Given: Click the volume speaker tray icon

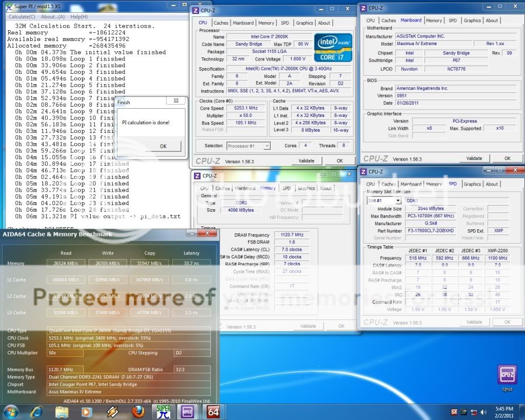Looking at the screenshot, I should coord(482,412).
